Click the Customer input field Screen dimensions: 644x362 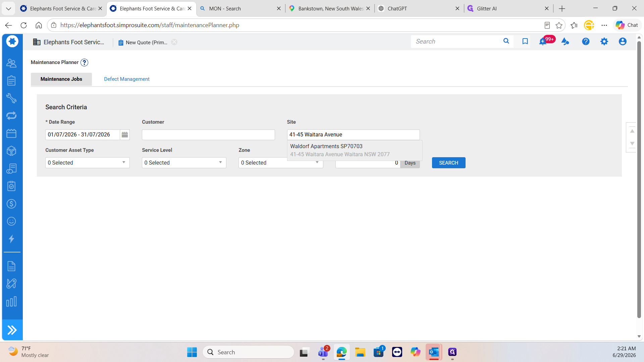tap(208, 135)
